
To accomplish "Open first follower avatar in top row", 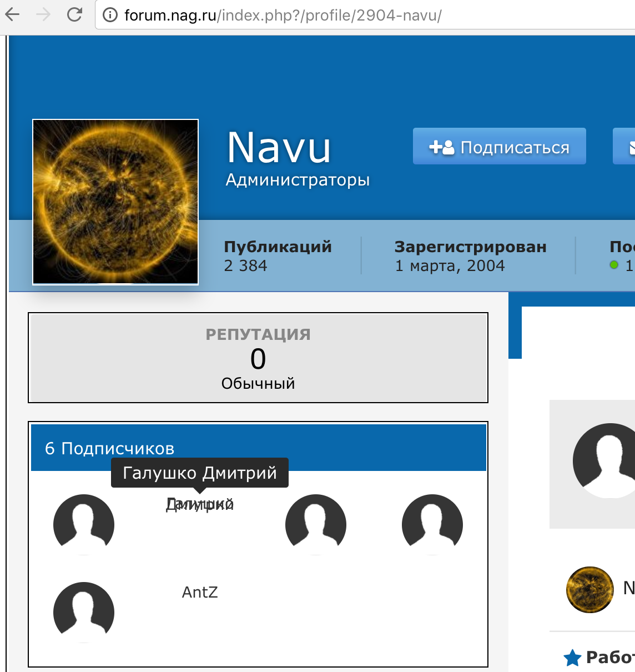I will (84, 525).
